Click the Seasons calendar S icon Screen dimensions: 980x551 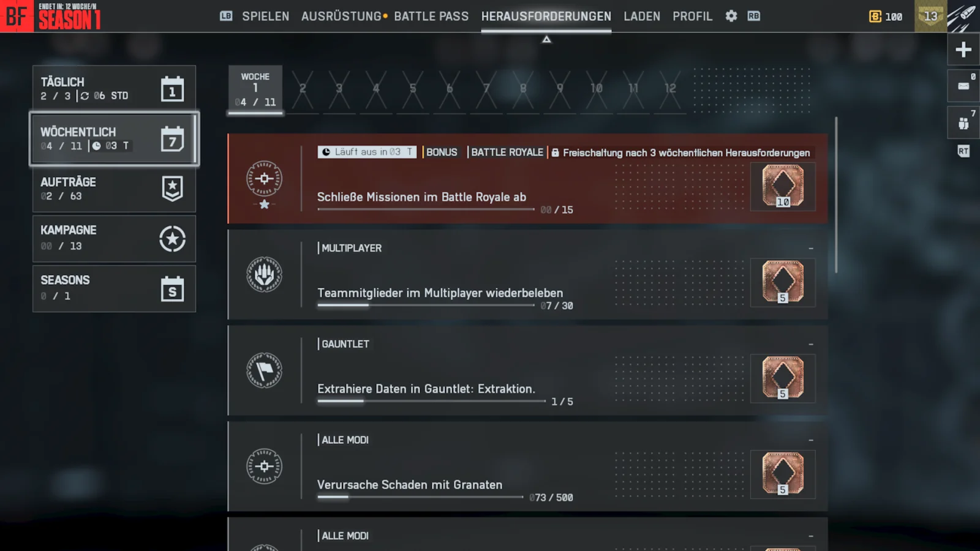[172, 289]
